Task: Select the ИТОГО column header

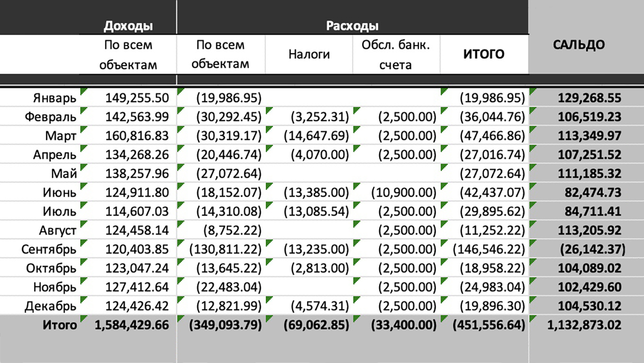Action: (484, 54)
